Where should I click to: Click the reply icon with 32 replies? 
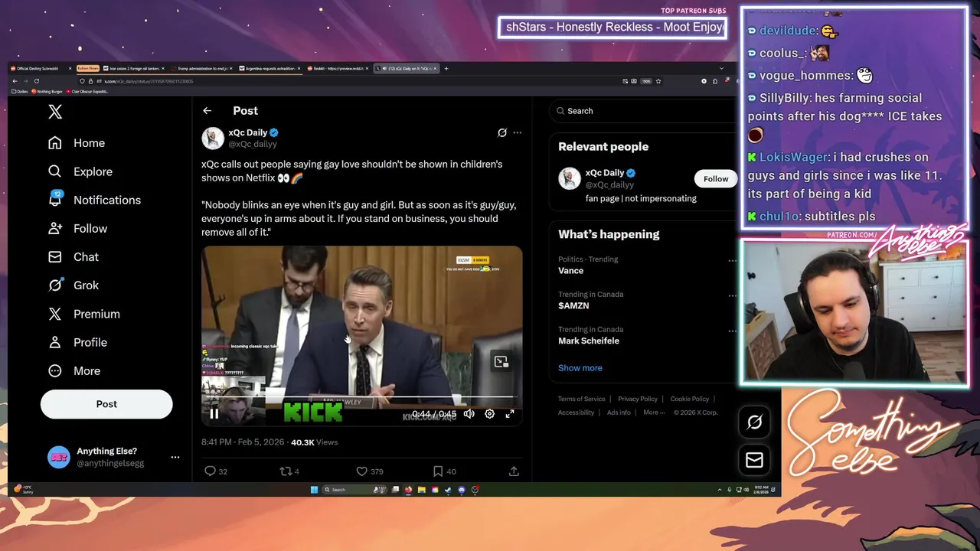coord(210,471)
